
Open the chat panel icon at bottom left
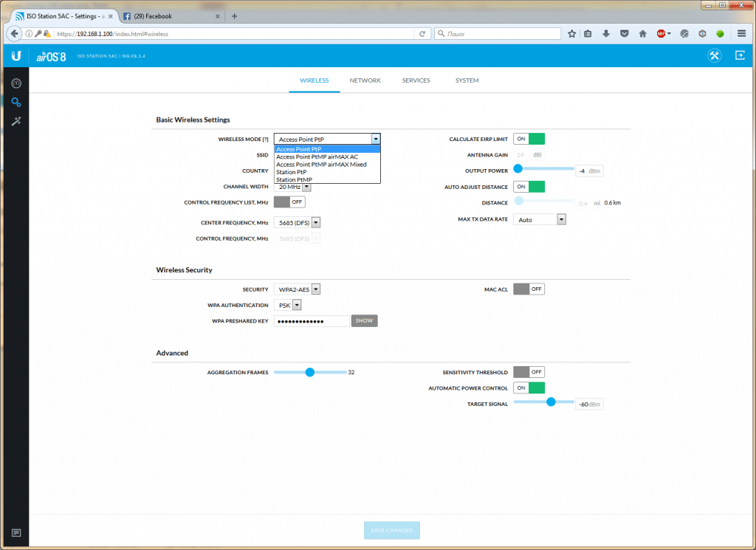(16, 533)
